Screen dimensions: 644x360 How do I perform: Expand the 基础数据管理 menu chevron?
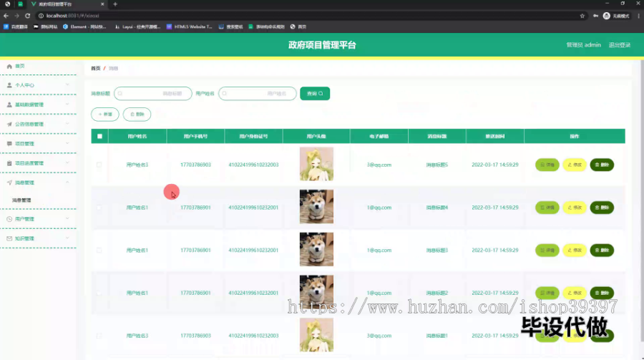tap(67, 104)
